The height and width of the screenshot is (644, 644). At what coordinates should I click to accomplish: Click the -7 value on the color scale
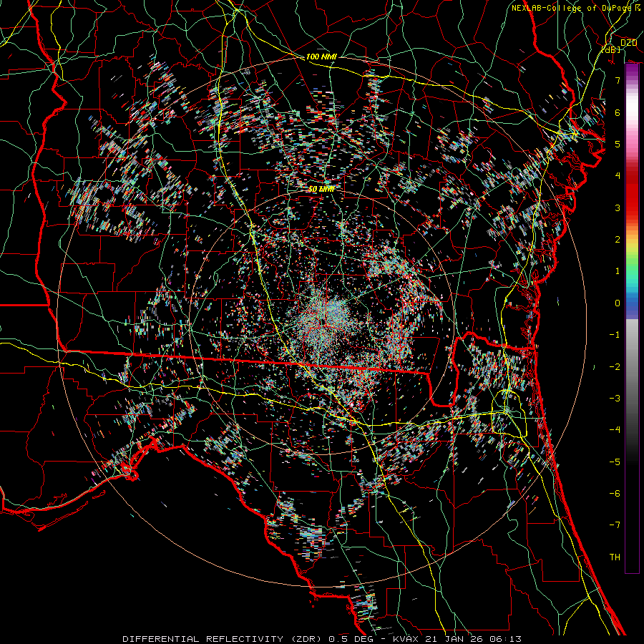tap(615, 525)
